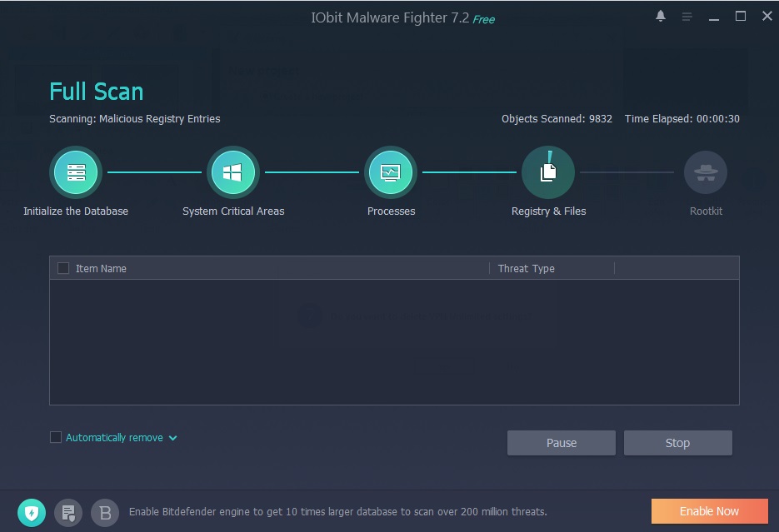Click the Full Scan heading
The height and width of the screenshot is (532, 779).
click(97, 92)
